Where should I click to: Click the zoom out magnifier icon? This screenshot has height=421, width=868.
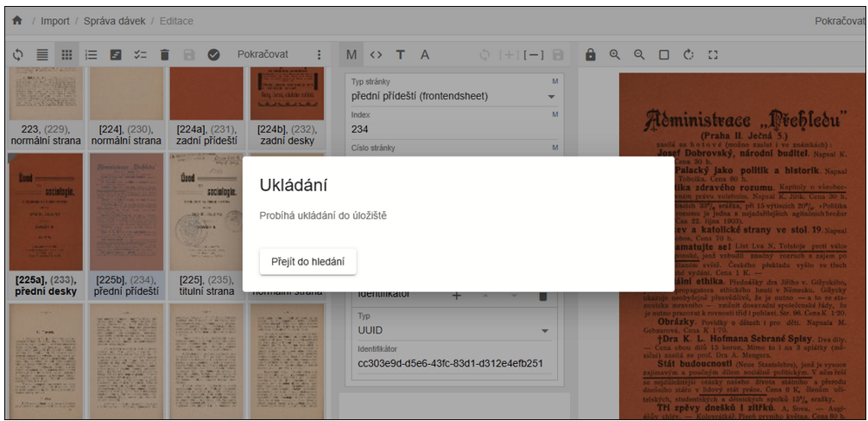click(x=639, y=54)
